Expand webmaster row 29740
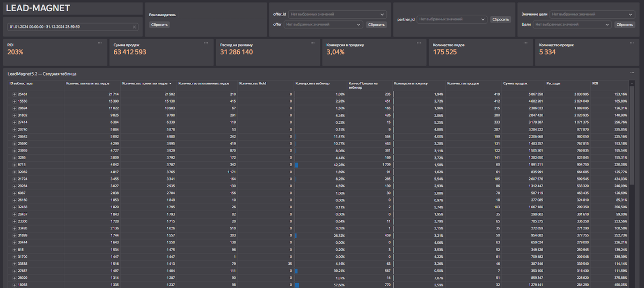This screenshot has height=288, width=644. [x=14, y=129]
